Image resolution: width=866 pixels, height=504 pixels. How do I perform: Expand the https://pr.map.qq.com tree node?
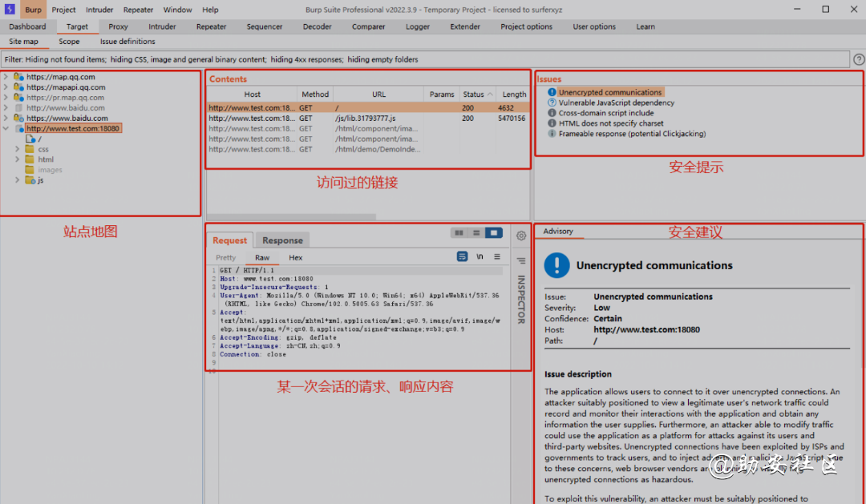tap(6, 97)
